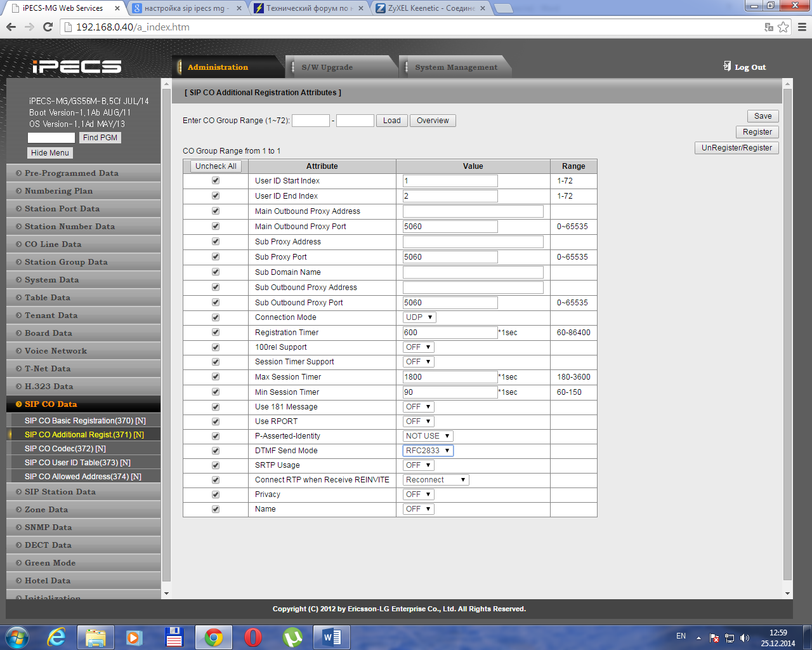
Task: Expand the P-Asserted-Identity NOT USE dropdown
Action: (x=428, y=436)
